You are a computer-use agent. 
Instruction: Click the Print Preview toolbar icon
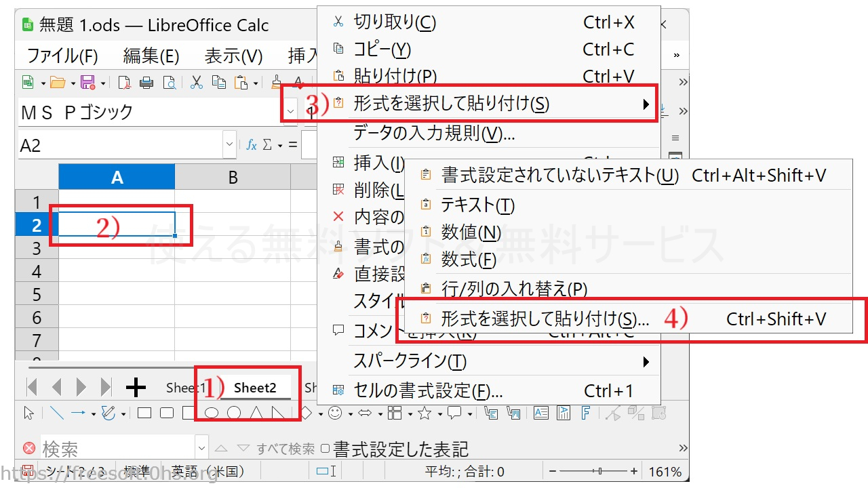point(169,83)
